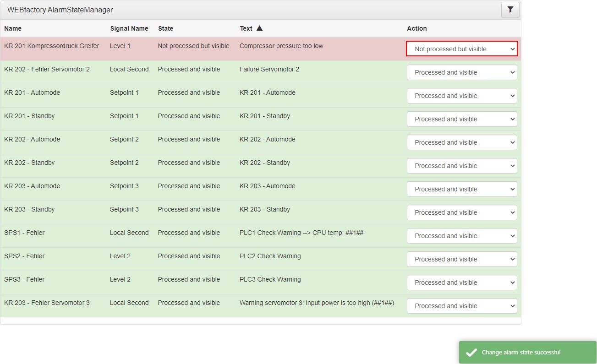
Task: Click the KR 202 - Automode name cell
Action: pos(32,139)
